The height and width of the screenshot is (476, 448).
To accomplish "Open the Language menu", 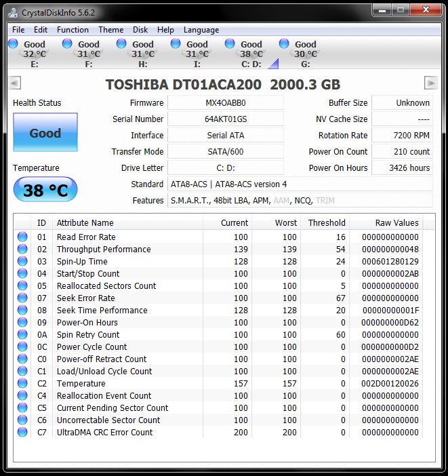I will click(201, 30).
